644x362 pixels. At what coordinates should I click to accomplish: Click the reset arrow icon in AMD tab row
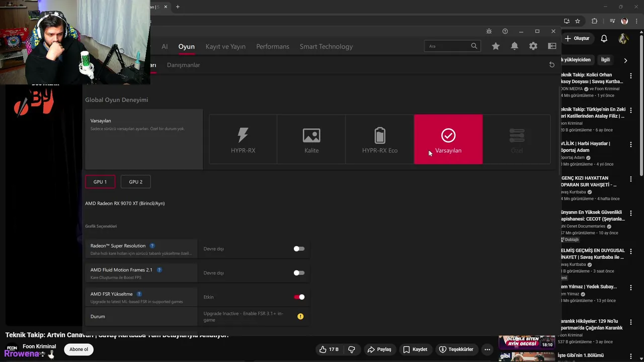(x=552, y=65)
